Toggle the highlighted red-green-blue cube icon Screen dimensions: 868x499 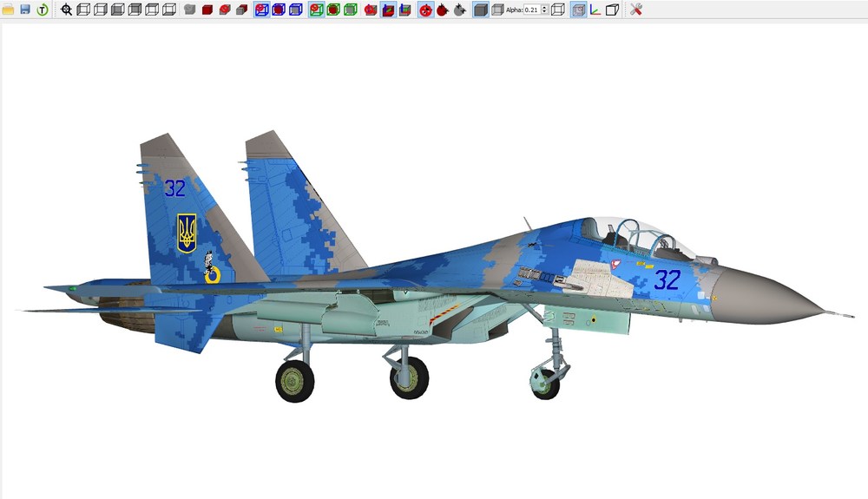(388, 10)
